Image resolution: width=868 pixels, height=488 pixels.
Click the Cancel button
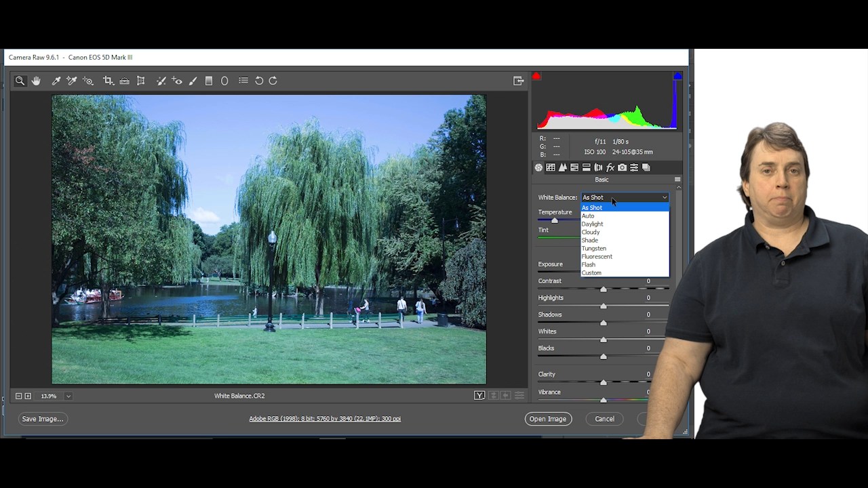pos(604,419)
